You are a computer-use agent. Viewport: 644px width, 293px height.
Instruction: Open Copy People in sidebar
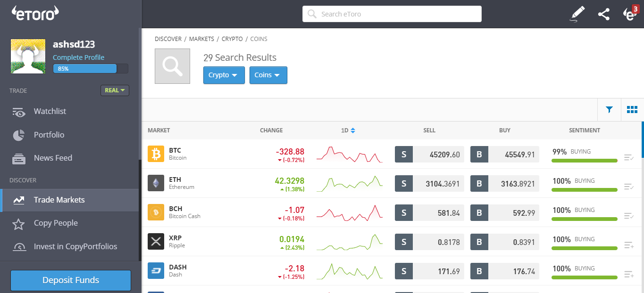69,223
